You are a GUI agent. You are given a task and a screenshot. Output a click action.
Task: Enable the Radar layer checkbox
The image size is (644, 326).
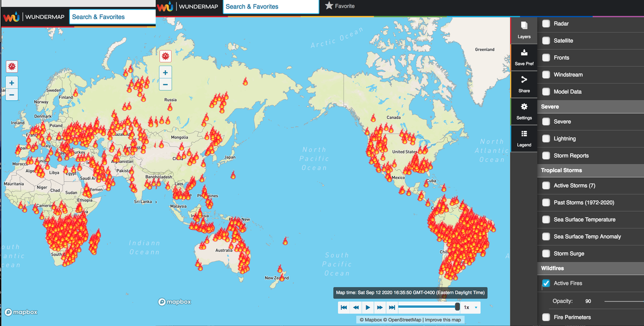[546, 24]
